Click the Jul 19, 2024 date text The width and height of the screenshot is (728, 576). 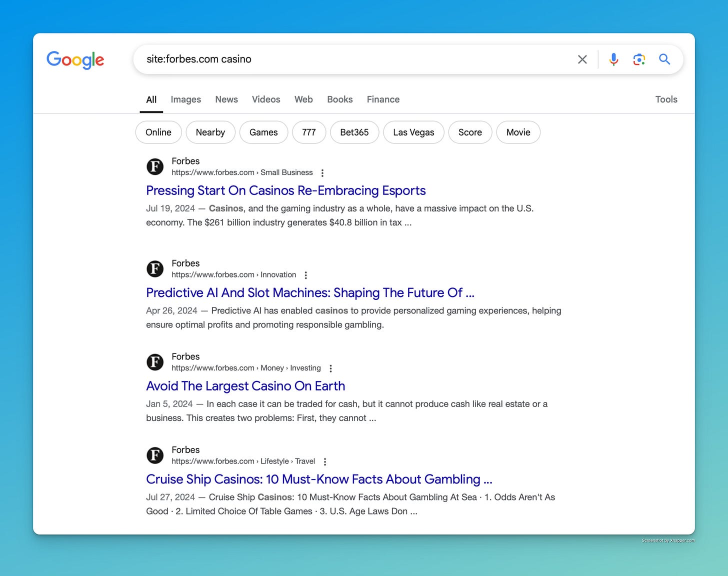click(x=170, y=208)
